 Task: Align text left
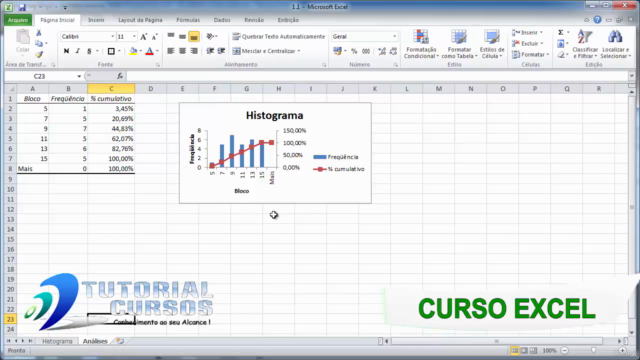point(171,51)
